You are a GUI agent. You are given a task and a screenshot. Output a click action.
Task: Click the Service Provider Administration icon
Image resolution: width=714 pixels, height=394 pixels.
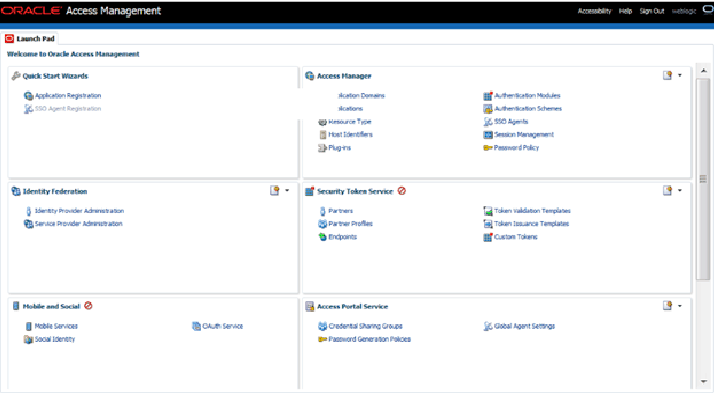28,224
